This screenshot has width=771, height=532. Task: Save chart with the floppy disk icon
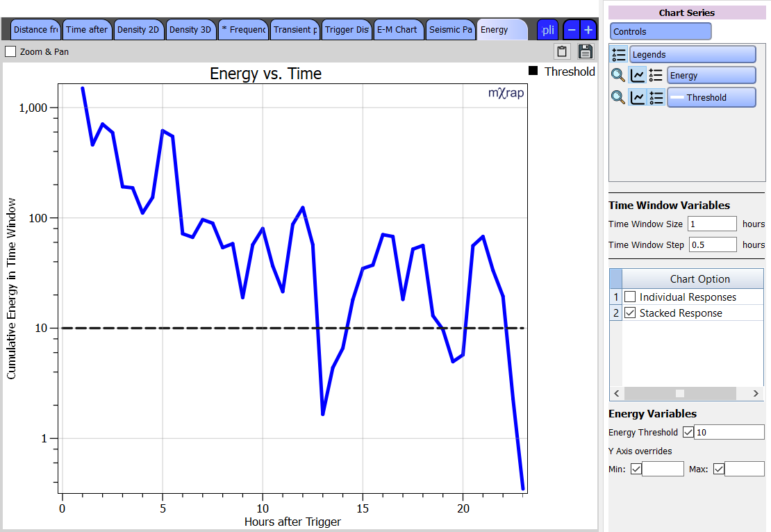585,51
